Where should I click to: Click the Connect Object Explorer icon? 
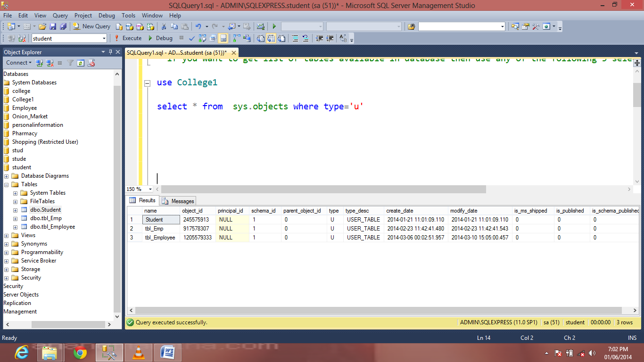tap(40, 63)
